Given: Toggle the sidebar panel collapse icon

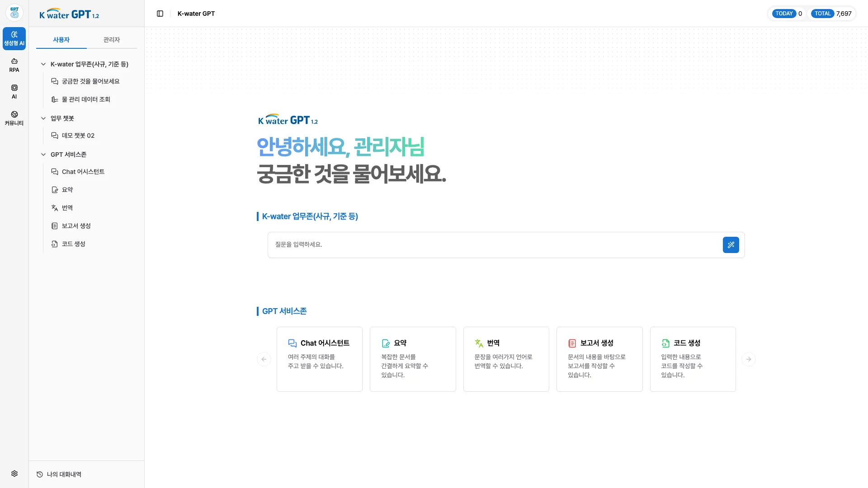Looking at the screenshot, I should point(160,14).
